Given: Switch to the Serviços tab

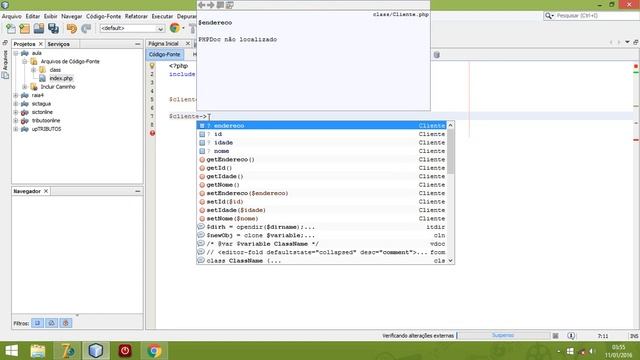Looking at the screenshot, I should [x=58, y=44].
